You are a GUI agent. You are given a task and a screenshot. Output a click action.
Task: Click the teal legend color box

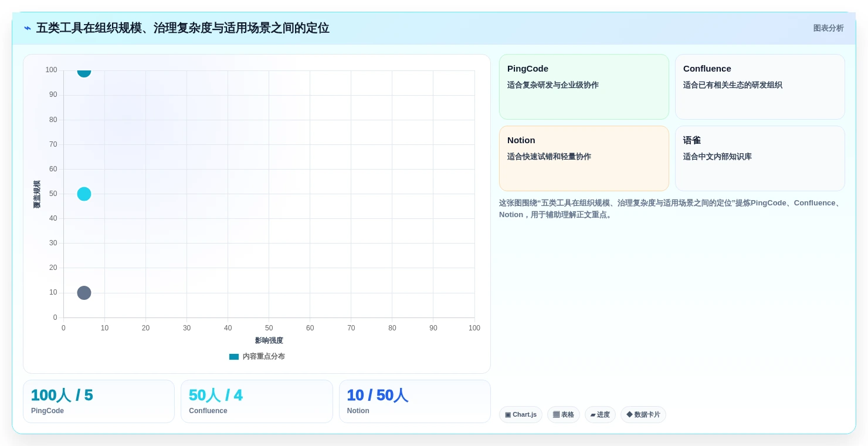click(x=234, y=356)
